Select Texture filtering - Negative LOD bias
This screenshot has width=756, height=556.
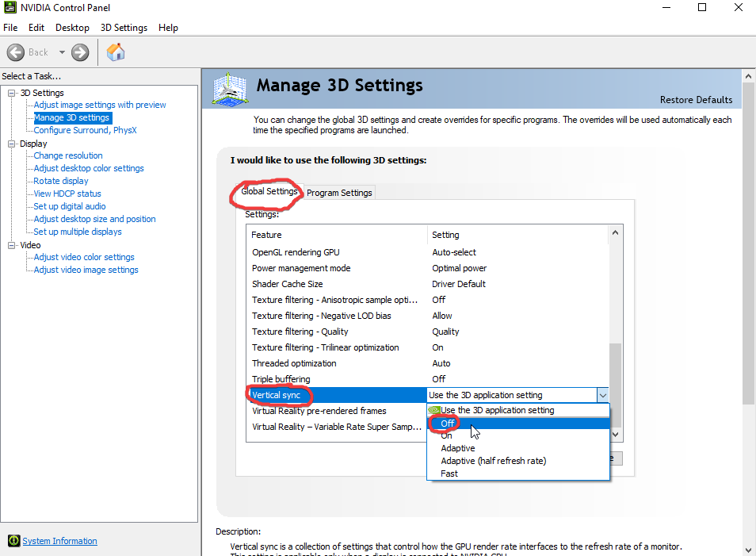pyautogui.click(x=428, y=316)
